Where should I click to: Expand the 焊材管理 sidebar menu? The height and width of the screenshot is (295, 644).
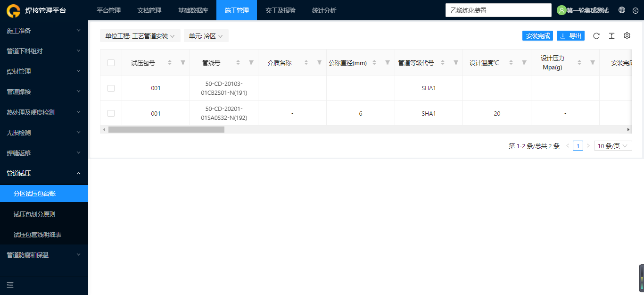[44, 71]
